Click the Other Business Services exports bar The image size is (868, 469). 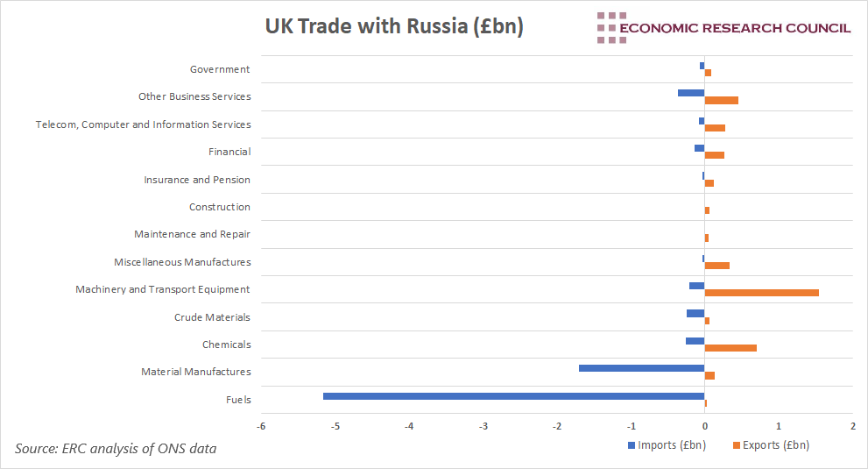click(x=721, y=100)
